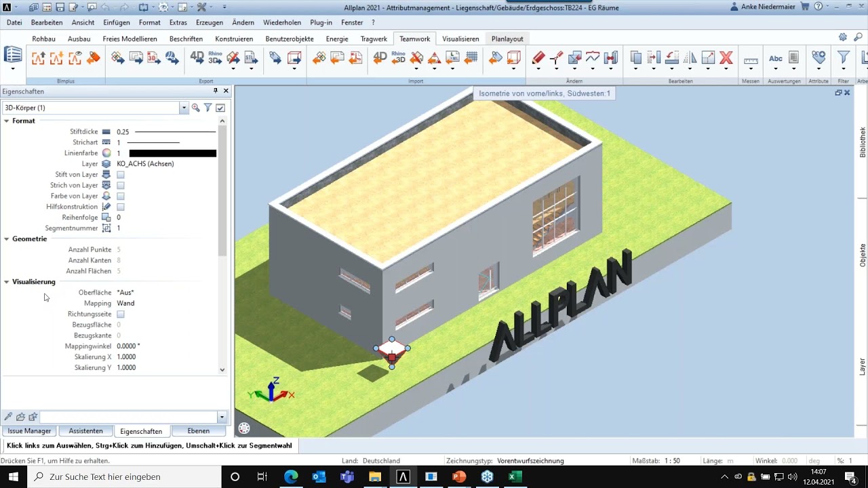Click the Rhino 3D import icon
This screenshot has width=868, height=488.
[398, 58]
